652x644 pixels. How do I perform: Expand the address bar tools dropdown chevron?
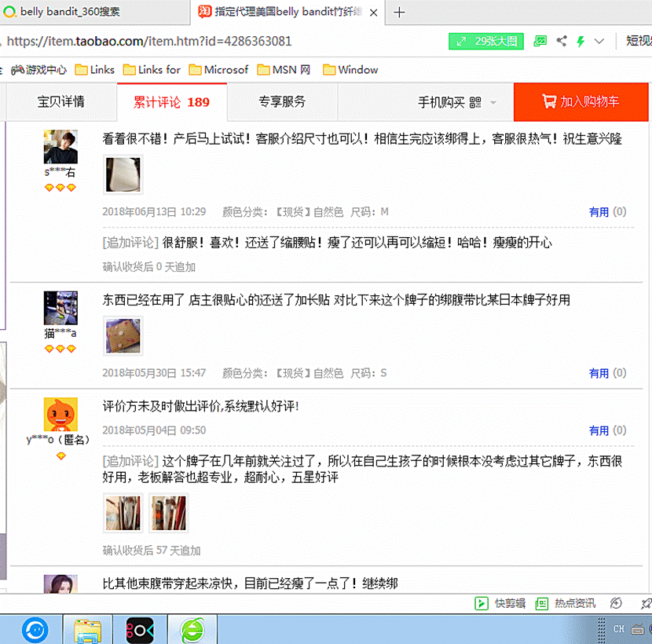click(x=599, y=41)
